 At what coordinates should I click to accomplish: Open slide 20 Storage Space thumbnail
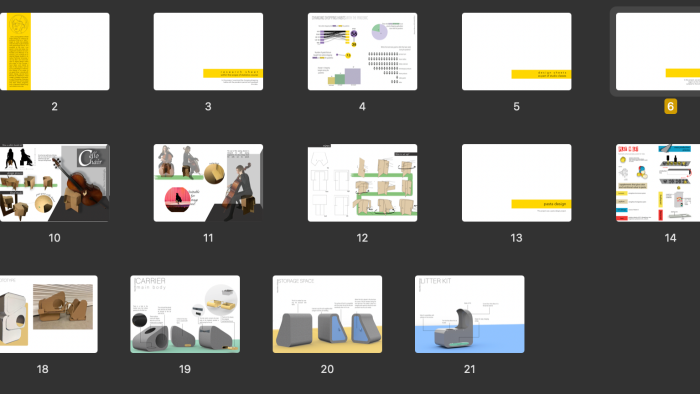pyautogui.click(x=327, y=314)
